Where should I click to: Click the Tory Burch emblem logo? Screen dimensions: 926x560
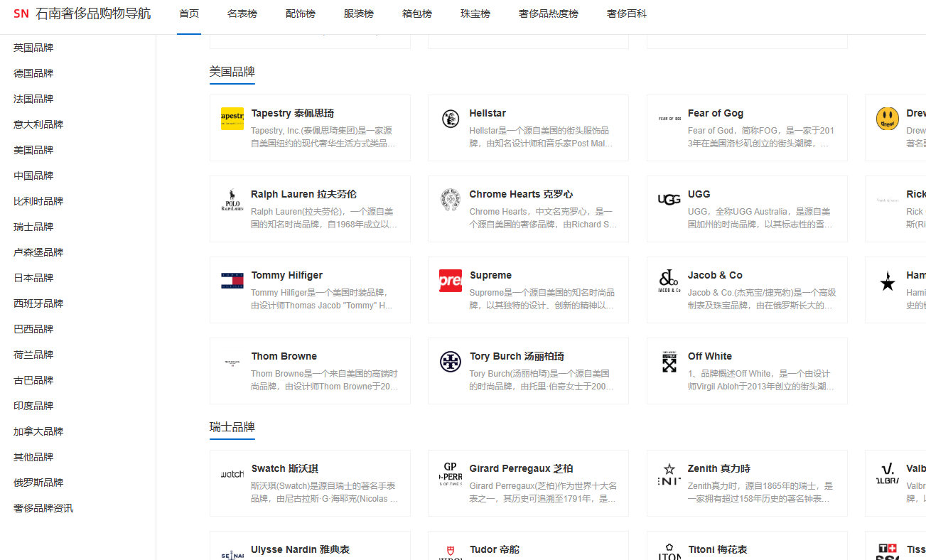click(x=450, y=362)
